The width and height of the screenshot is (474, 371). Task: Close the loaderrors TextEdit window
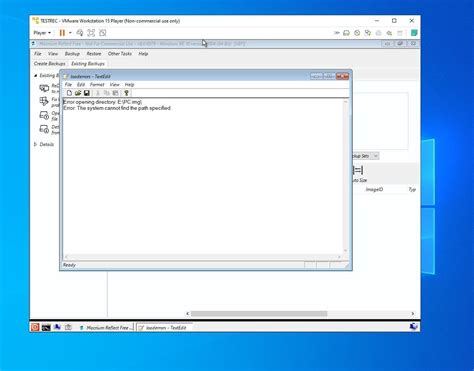tap(342, 76)
